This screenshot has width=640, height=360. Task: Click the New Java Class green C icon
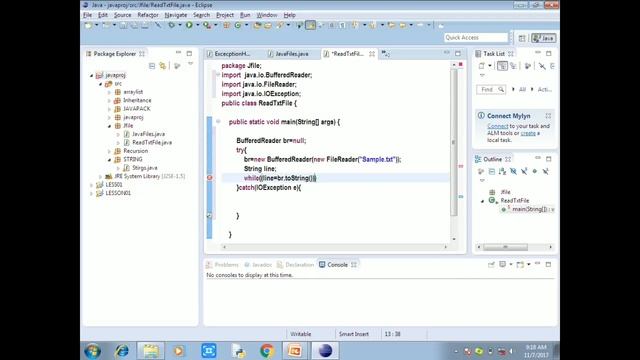click(238, 25)
